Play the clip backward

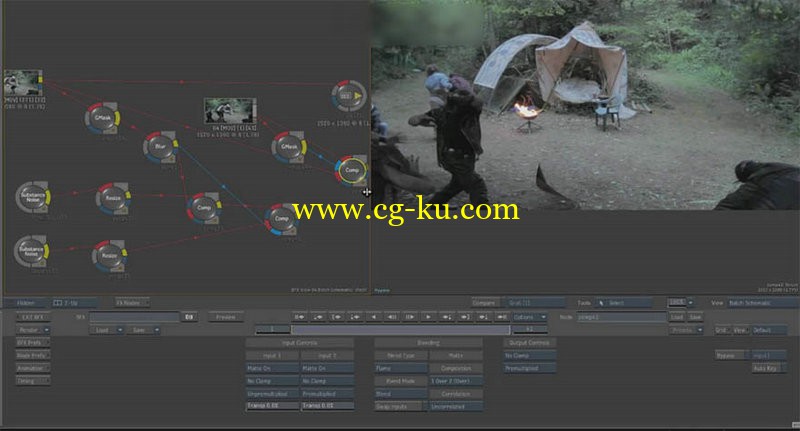click(373, 317)
